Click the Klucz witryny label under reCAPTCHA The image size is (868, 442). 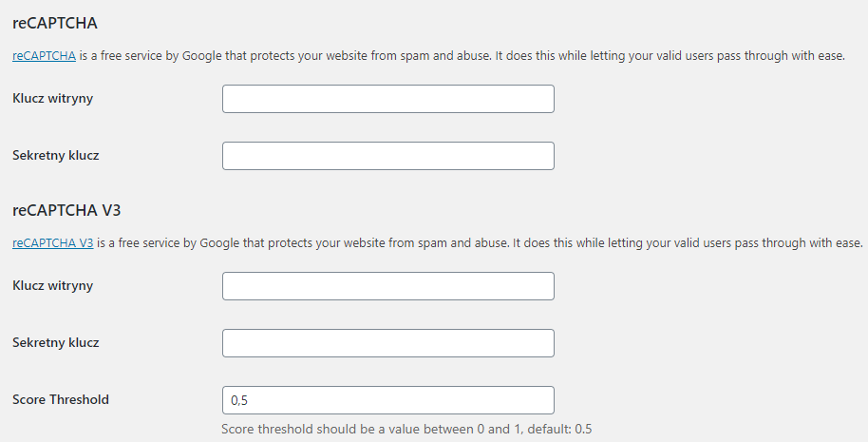click(x=52, y=98)
